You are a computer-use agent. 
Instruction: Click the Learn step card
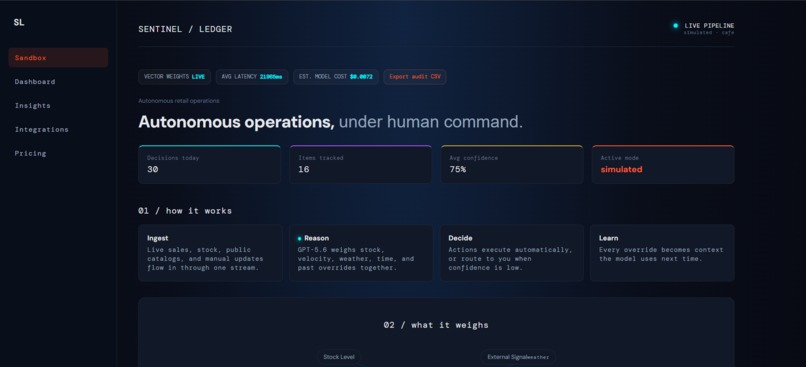[x=662, y=253]
